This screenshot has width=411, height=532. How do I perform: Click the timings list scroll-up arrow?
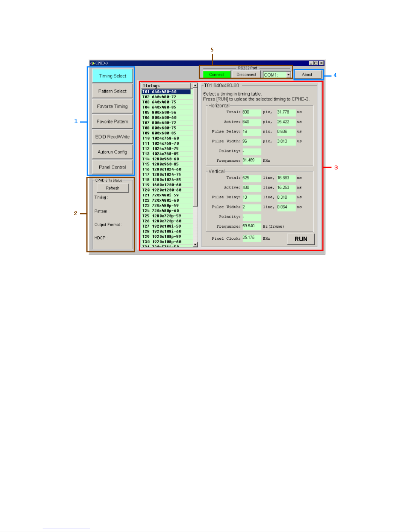coord(195,86)
